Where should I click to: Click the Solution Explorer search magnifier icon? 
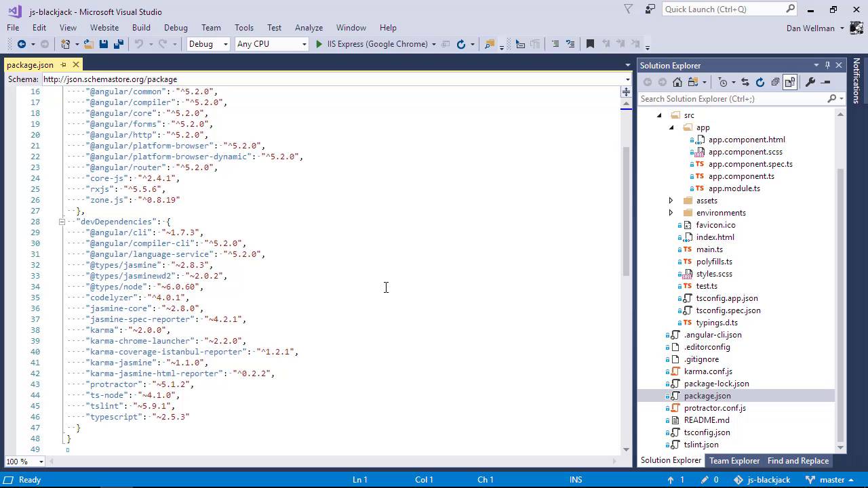832,99
